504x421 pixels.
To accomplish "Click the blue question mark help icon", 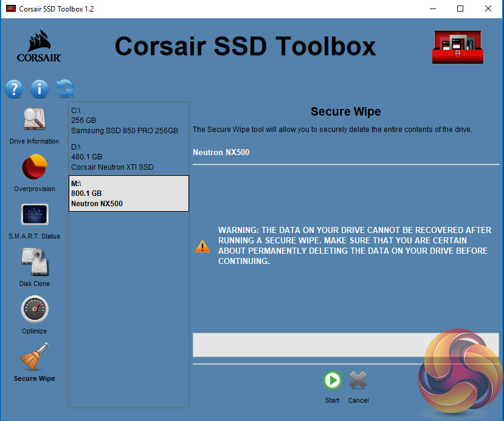I will click(x=14, y=89).
